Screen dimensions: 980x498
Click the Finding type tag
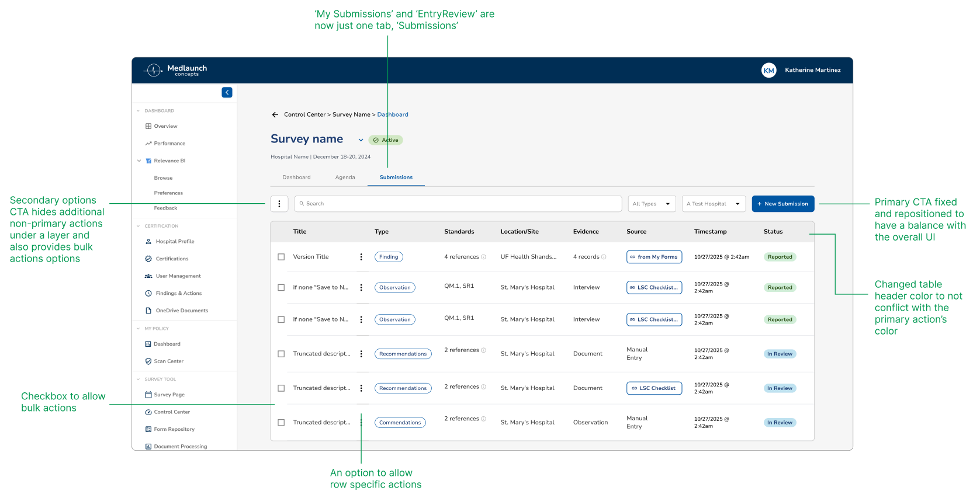(389, 257)
